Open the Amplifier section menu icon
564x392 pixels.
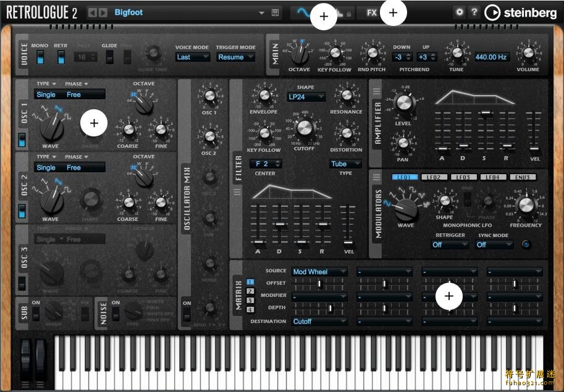coord(376,91)
